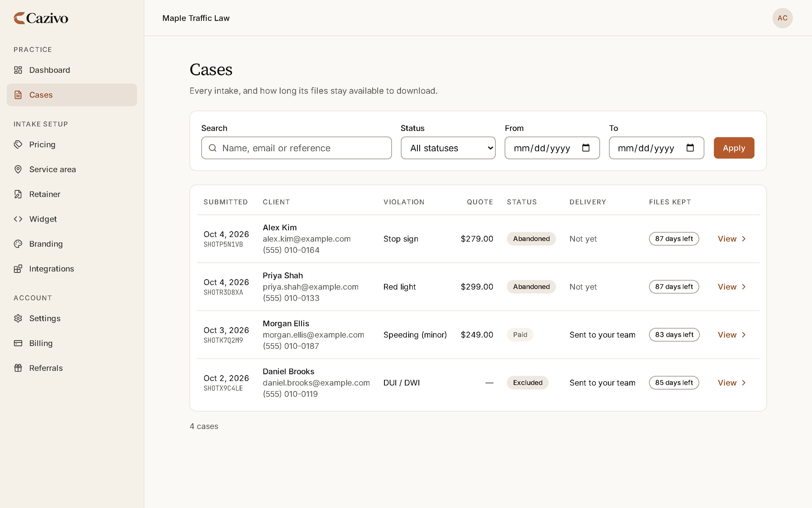Viewport: 812px width, 508px height.
Task: Focus the Name, email or reference search box
Action: tap(296, 148)
